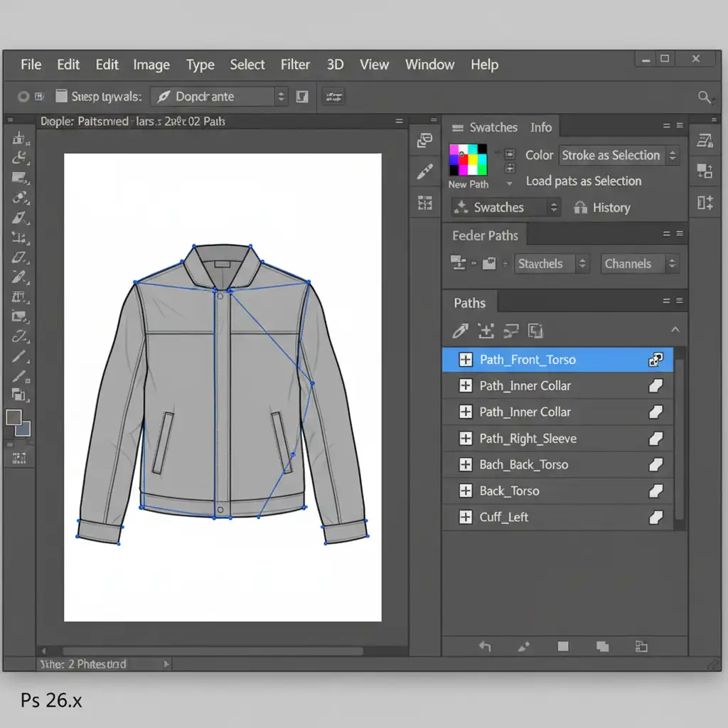The image size is (728, 728).
Task: Click the undo arrow at the Paths panel bottom
Action: pos(485,646)
